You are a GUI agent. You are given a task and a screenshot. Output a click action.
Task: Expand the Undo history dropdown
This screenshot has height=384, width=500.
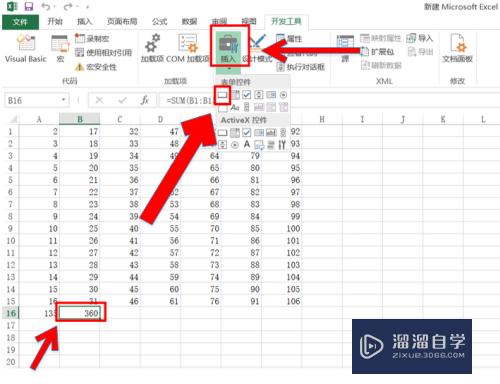pyautogui.click(x=54, y=7)
